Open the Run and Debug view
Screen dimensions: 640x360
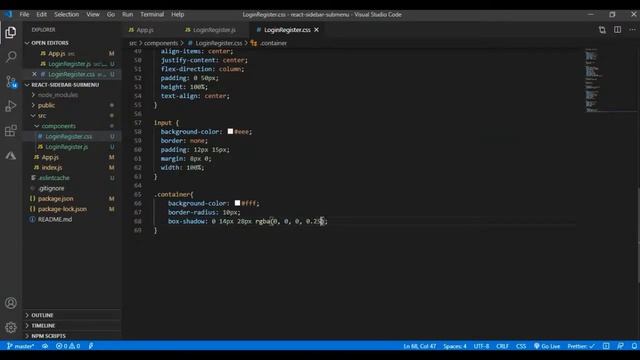point(11,106)
